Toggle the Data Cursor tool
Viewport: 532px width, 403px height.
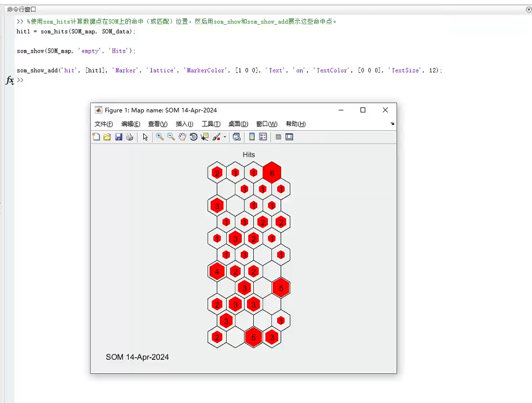click(204, 137)
